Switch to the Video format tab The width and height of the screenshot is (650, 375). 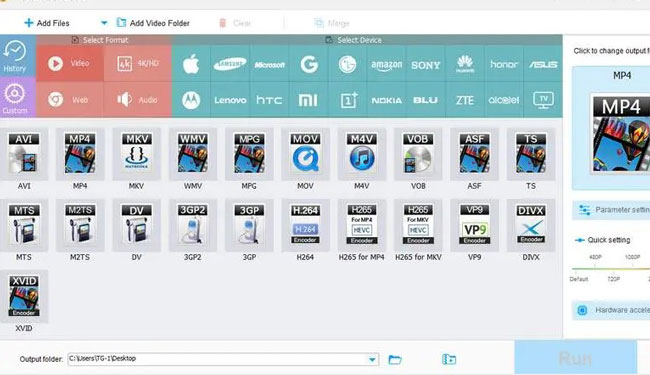tap(70, 63)
